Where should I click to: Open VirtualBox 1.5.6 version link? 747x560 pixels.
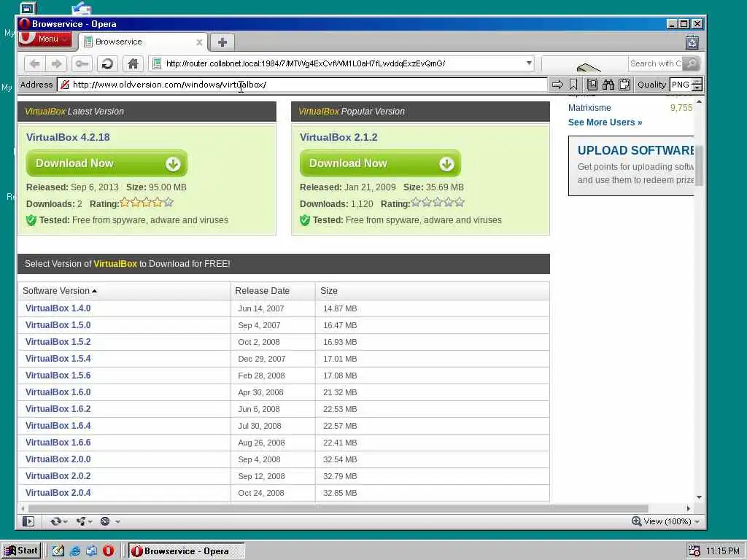pos(58,376)
